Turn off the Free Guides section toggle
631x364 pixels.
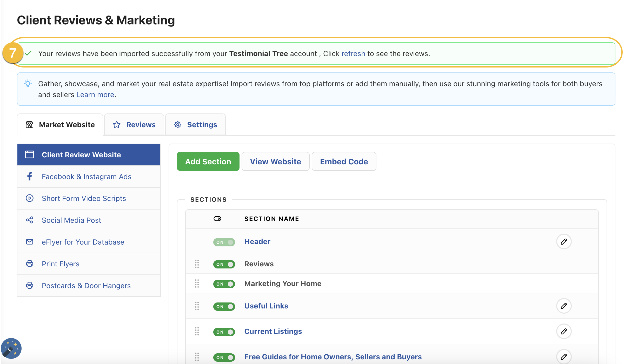coord(224,357)
